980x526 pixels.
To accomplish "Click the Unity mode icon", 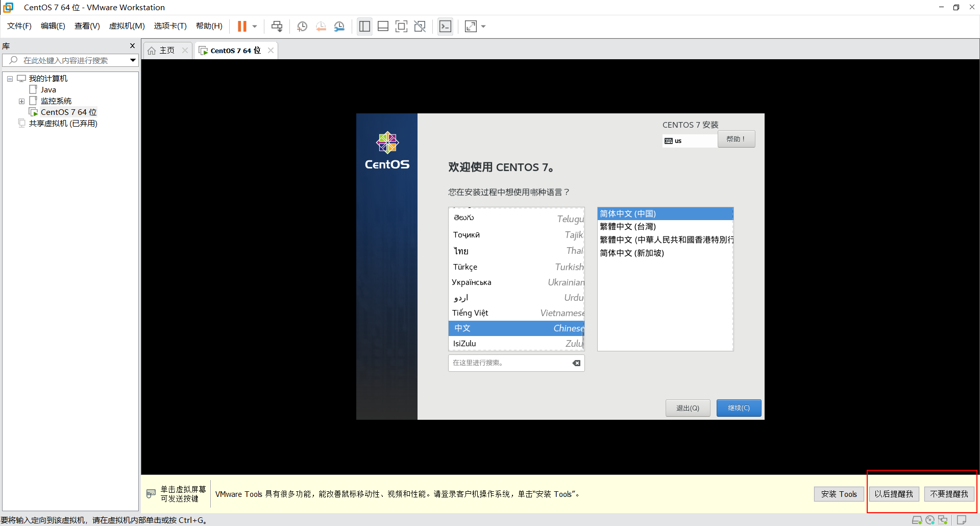I will coord(420,26).
